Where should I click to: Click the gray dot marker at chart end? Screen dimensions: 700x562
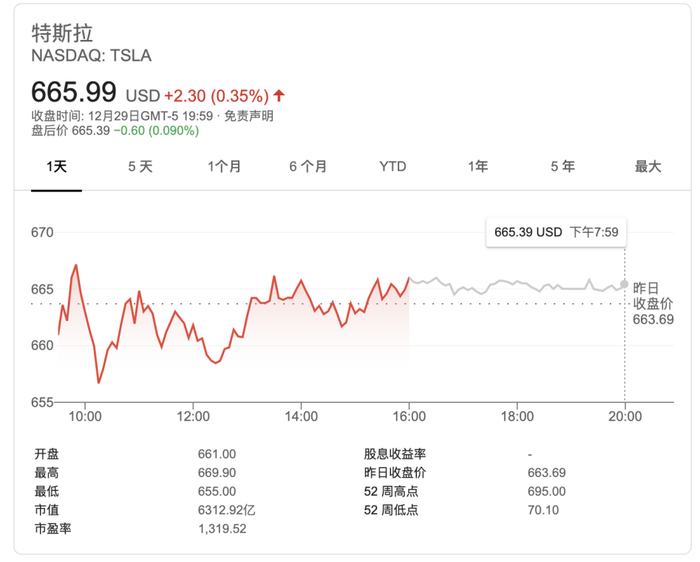click(625, 284)
